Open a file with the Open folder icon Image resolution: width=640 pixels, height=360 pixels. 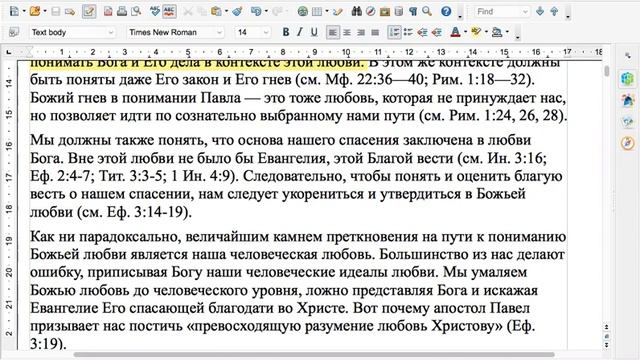coord(35,11)
